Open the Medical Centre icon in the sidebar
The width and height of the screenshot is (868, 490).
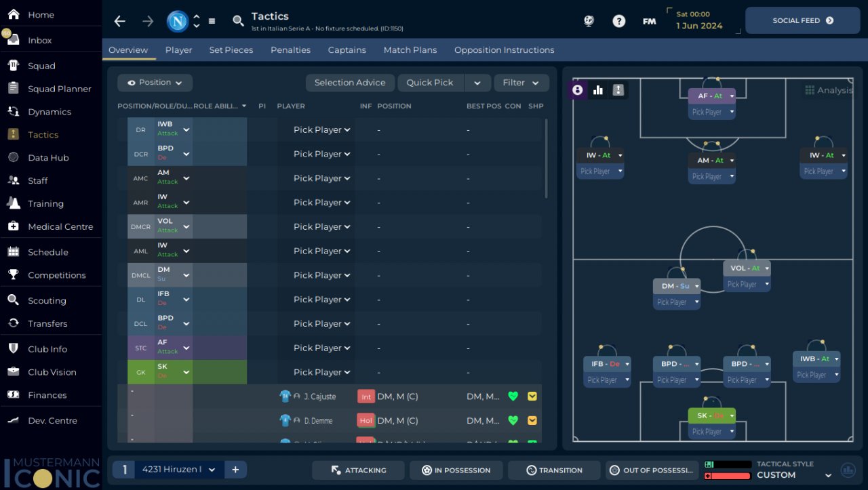[x=13, y=226]
